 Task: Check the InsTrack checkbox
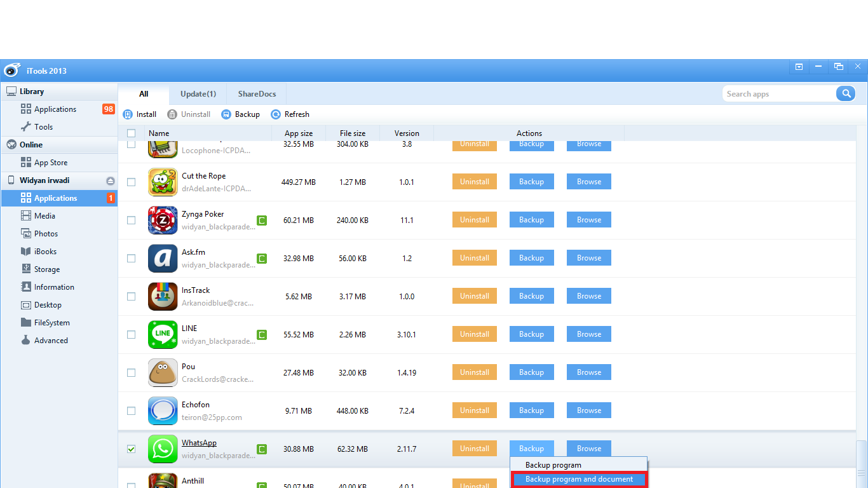pos(132,296)
